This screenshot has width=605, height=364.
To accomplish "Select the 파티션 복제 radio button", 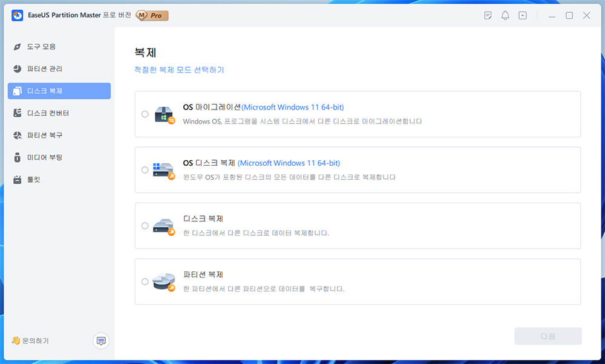I will pos(145,282).
